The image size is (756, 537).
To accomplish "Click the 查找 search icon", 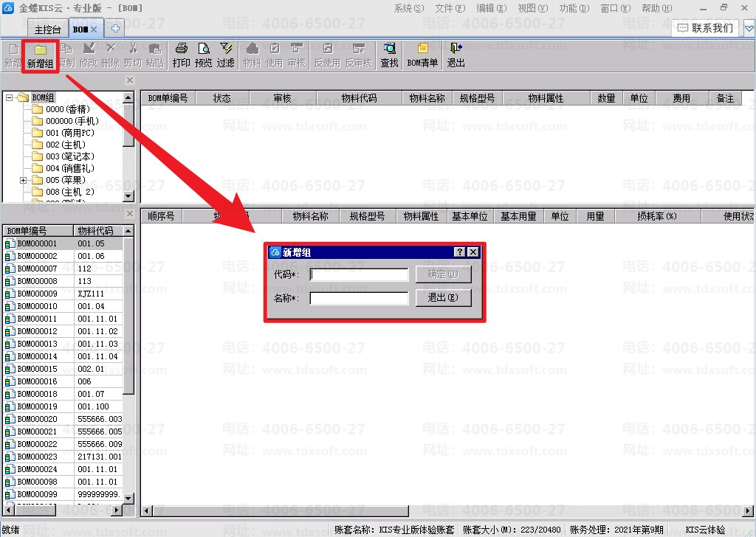I will click(x=389, y=49).
